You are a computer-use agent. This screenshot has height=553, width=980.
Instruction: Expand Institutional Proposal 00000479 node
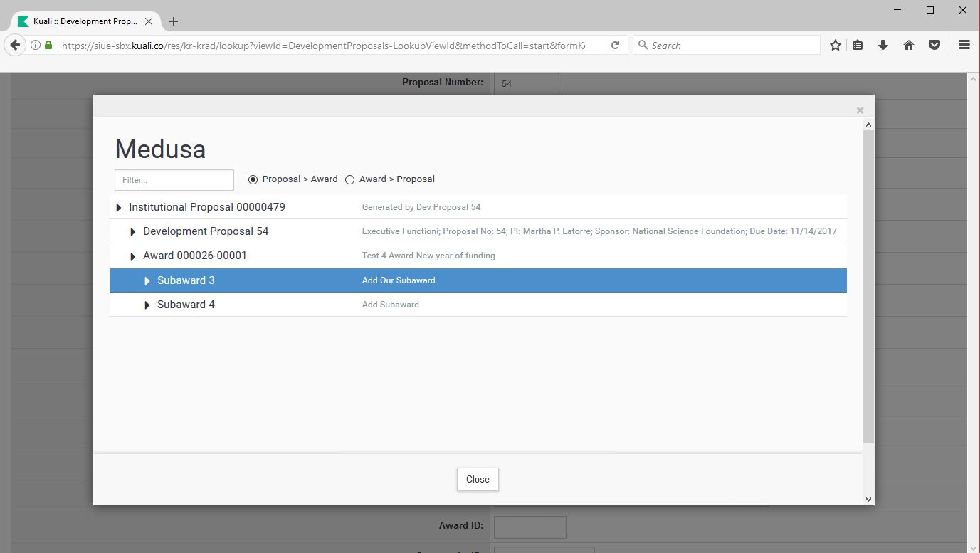119,208
